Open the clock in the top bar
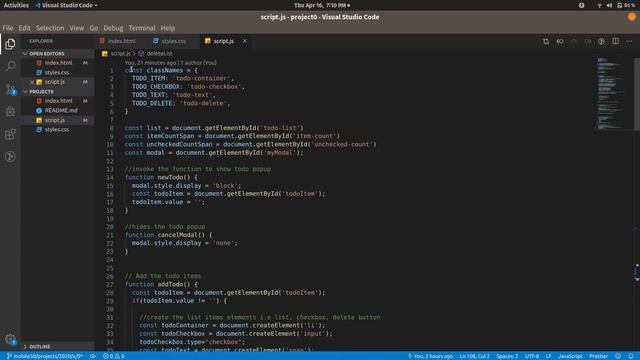The image size is (640, 360). point(322,5)
